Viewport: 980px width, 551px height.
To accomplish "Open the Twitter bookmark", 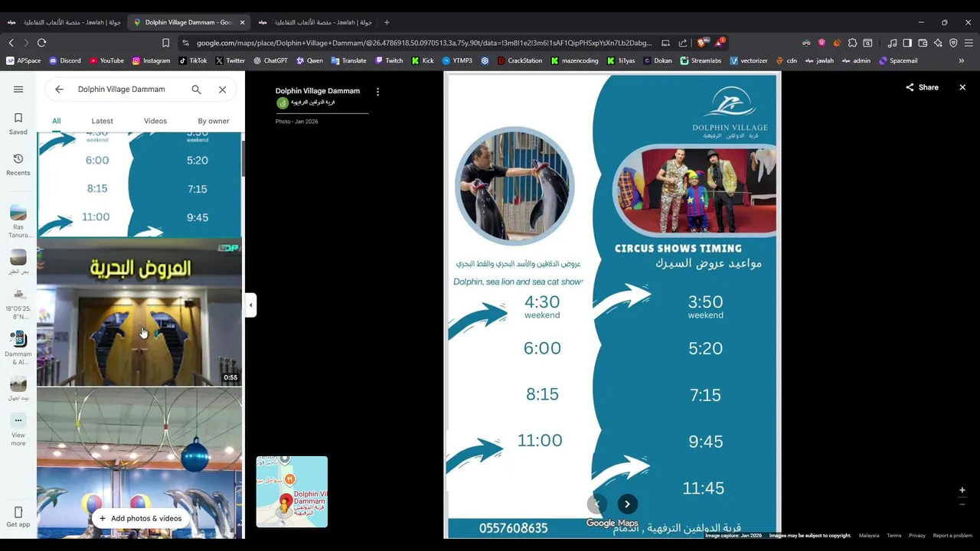I will [x=230, y=60].
